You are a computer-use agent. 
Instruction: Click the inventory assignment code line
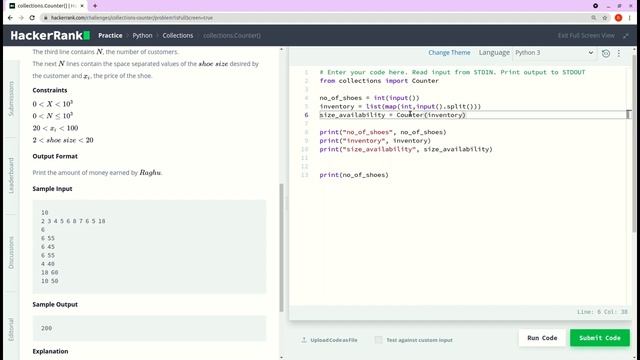click(x=400, y=107)
